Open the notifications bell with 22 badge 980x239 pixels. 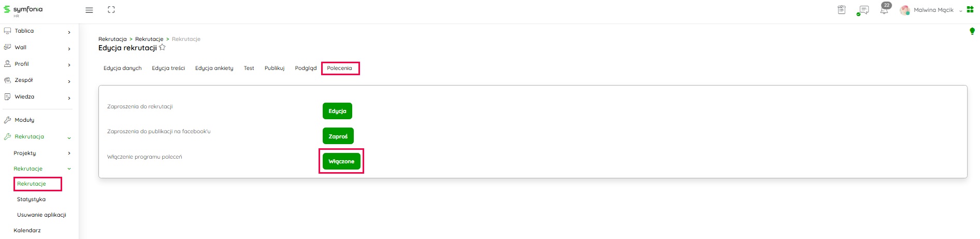(884, 10)
